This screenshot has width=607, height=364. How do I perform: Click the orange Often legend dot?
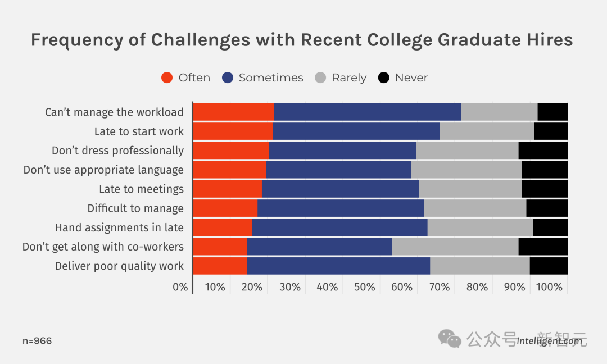pos(167,78)
